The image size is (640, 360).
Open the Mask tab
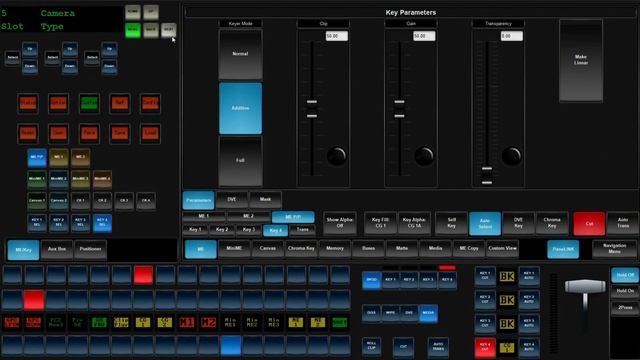tap(265, 199)
